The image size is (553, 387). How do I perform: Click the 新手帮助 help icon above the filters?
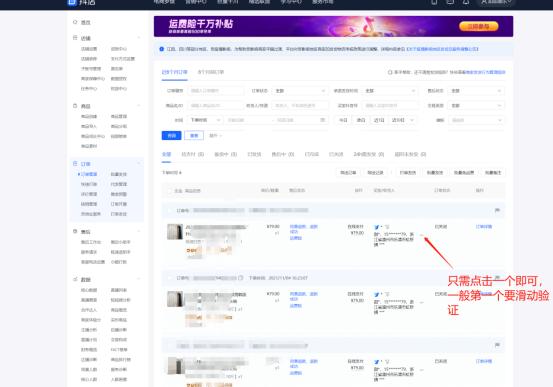[390, 72]
